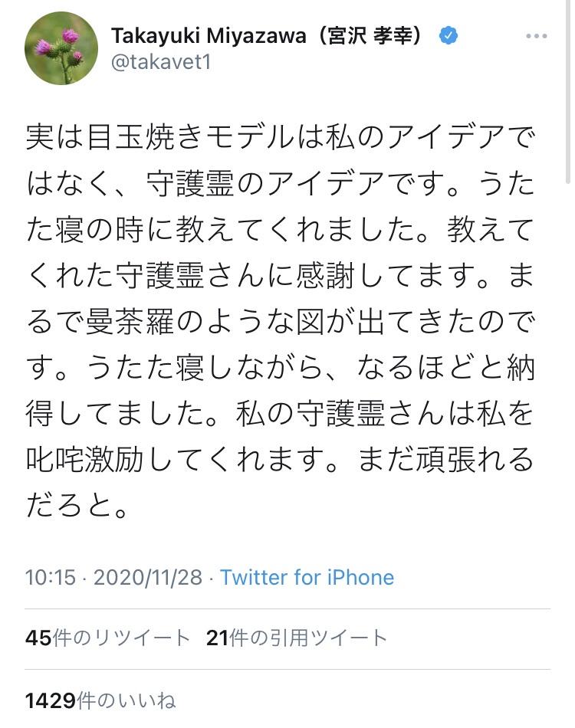Show the 1429件のいいね list

click(x=100, y=700)
